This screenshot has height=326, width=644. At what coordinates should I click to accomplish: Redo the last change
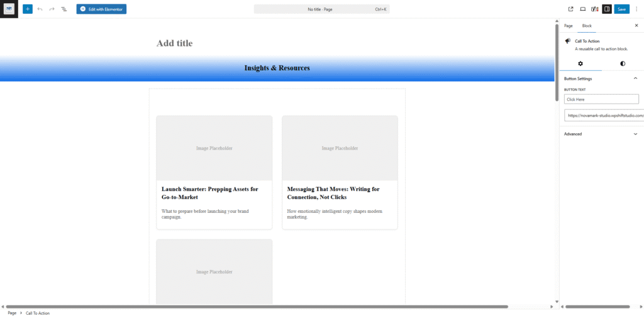point(52,9)
